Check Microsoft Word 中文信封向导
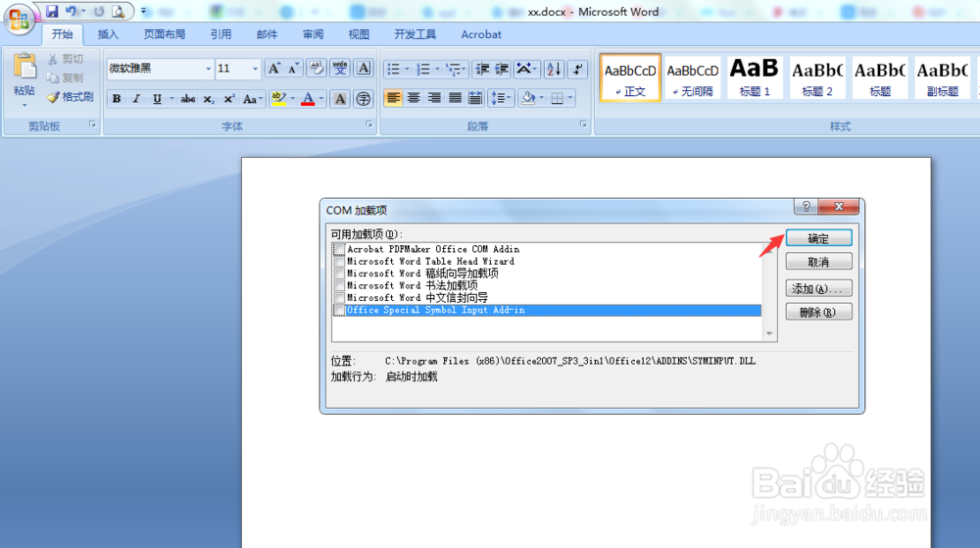Viewport: 980px width, 548px height. pyautogui.click(x=339, y=298)
